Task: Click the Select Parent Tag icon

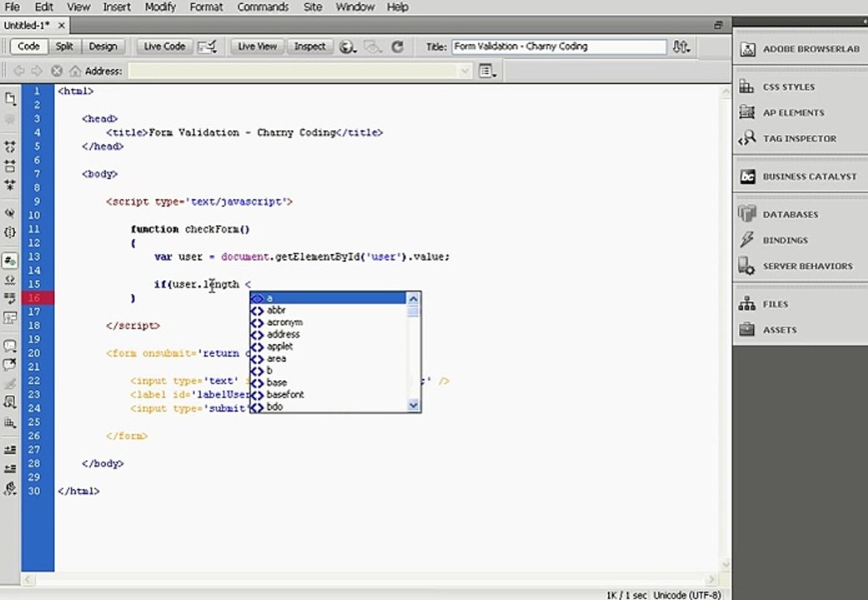Action: pos(10,212)
